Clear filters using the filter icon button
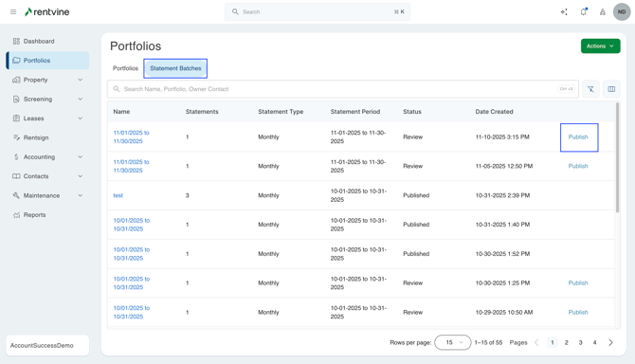635x364 pixels. tap(590, 89)
